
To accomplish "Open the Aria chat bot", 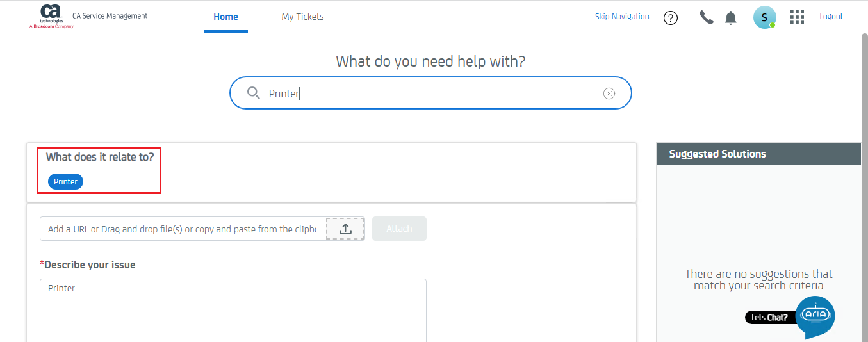I will point(815,314).
